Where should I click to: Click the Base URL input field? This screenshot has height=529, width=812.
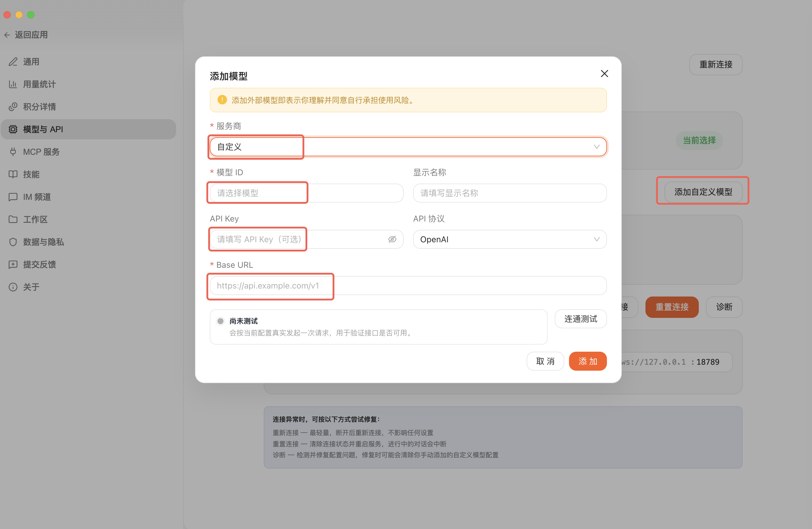(408, 286)
